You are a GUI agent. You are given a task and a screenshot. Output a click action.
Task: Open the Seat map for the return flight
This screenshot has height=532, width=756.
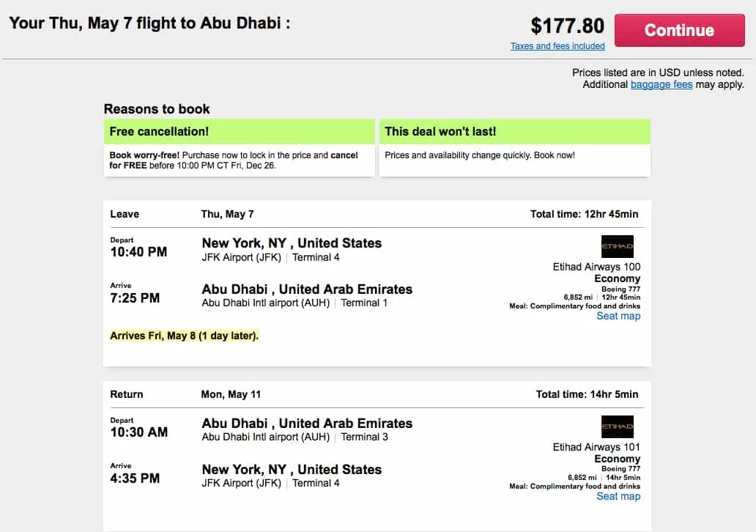[618, 496]
